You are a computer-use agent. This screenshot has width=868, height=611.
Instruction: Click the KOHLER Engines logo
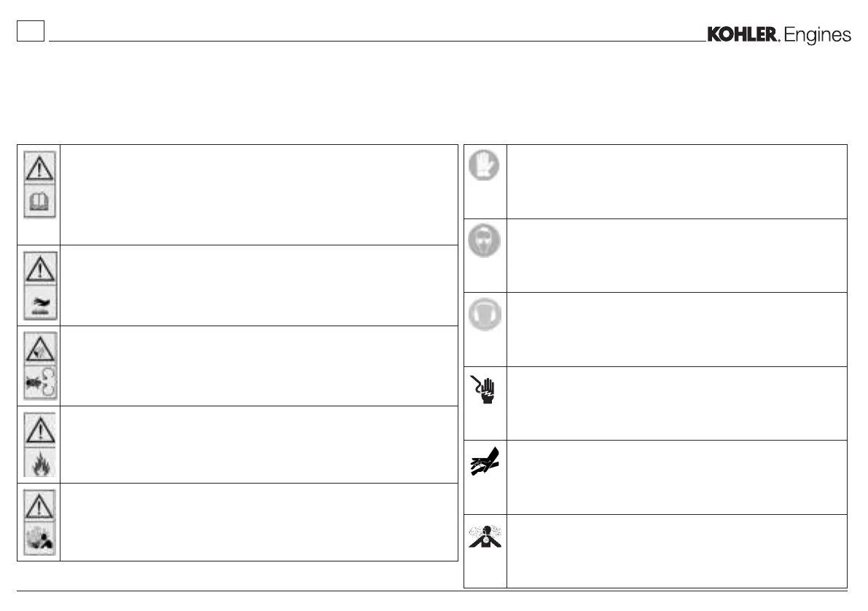tap(779, 35)
